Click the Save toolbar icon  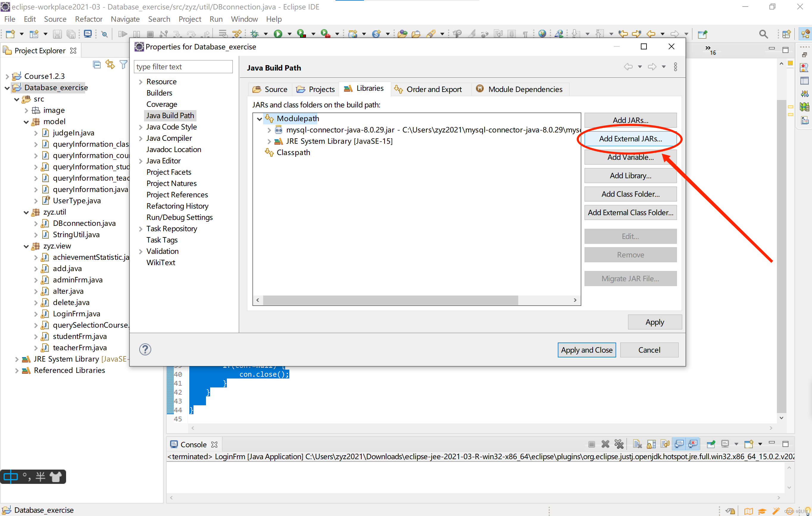pos(57,34)
